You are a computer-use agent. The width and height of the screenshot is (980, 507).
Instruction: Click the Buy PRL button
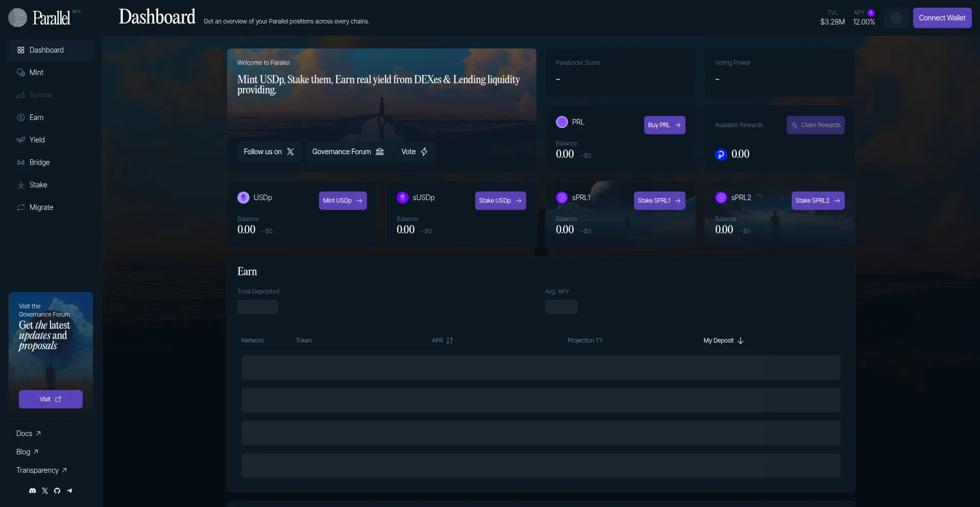tap(664, 125)
